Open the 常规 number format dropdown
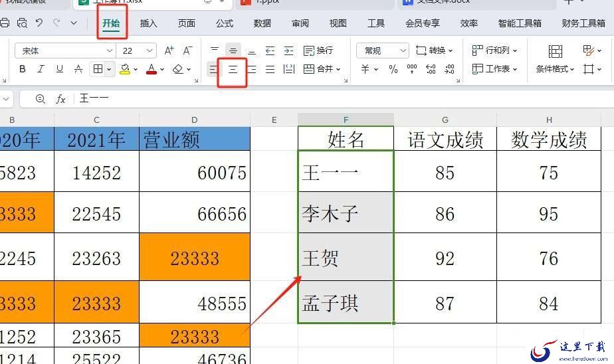 (x=383, y=50)
